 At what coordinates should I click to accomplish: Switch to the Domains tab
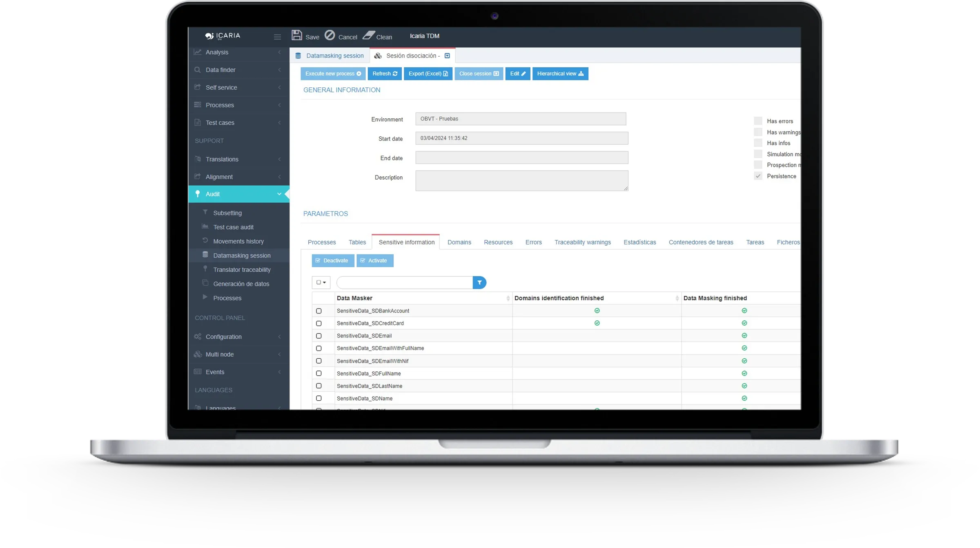459,242
